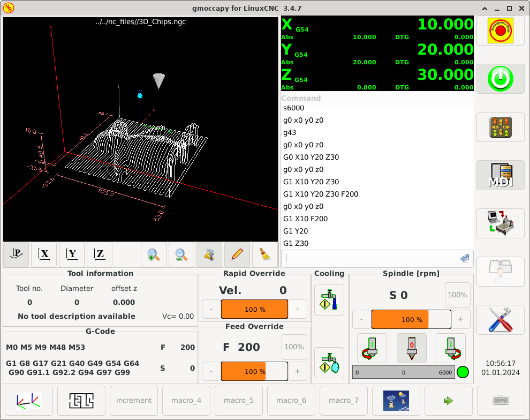This screenshot has width=530, height=420.
Task: Run macro_5 button
Action: [239, 401]
